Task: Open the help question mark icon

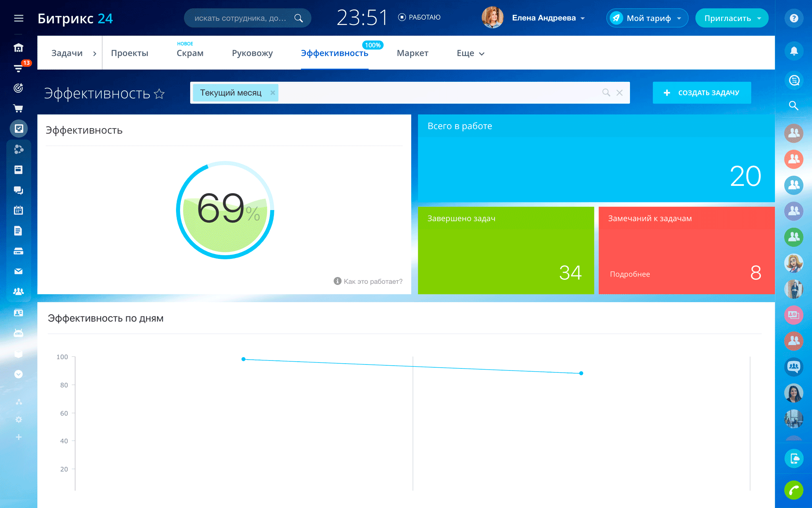Action: tap(793, 18)
